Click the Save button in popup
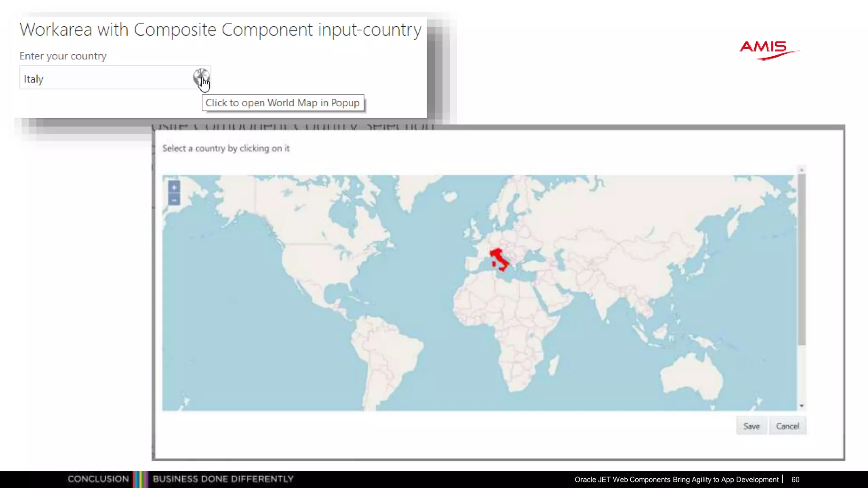Image resolution: width=868 pixels, height=488 pixels. [751, 426]
